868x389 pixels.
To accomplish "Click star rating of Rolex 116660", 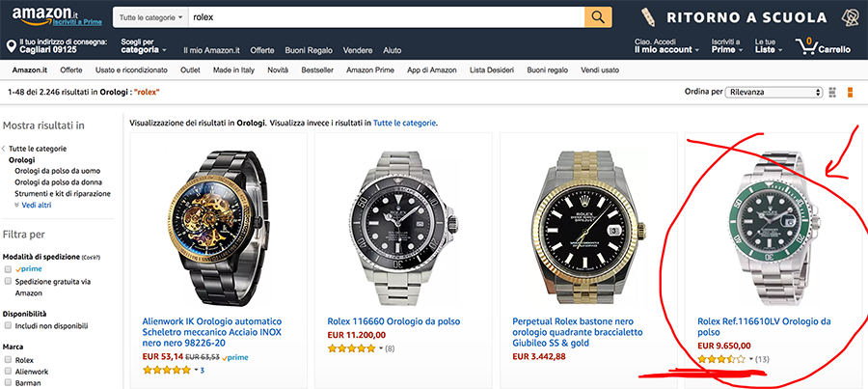I will [x=350, y=347].
